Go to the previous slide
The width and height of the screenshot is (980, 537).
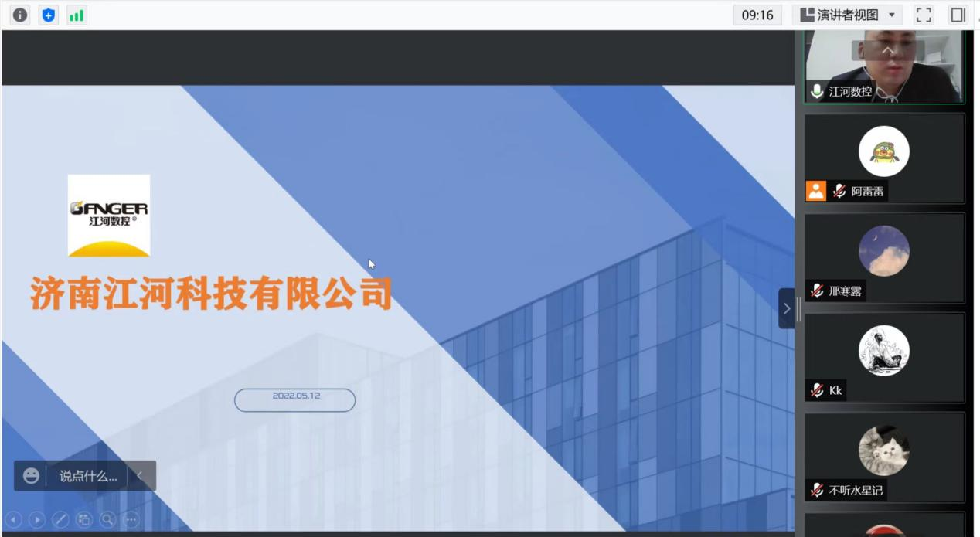[14, 520]
